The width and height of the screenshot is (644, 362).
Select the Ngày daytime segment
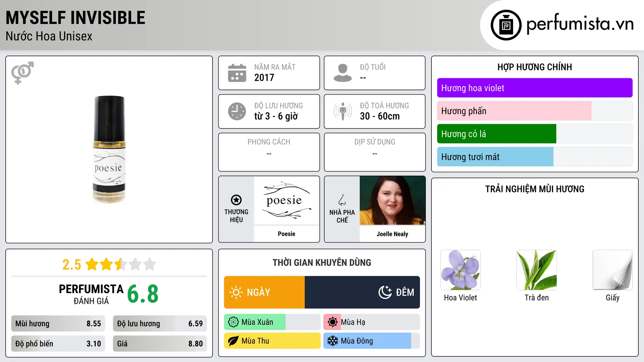[x=264, y=292]
